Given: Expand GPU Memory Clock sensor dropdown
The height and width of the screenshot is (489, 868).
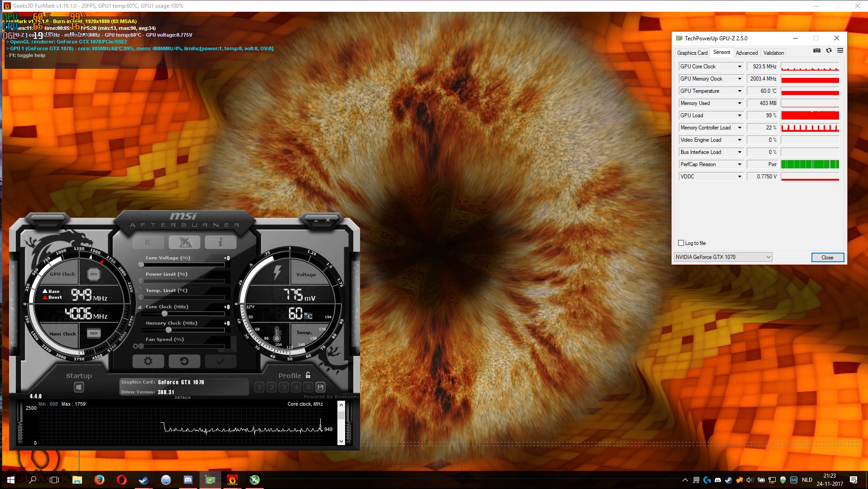Looking at the screenshot, I should coord(740,79).
